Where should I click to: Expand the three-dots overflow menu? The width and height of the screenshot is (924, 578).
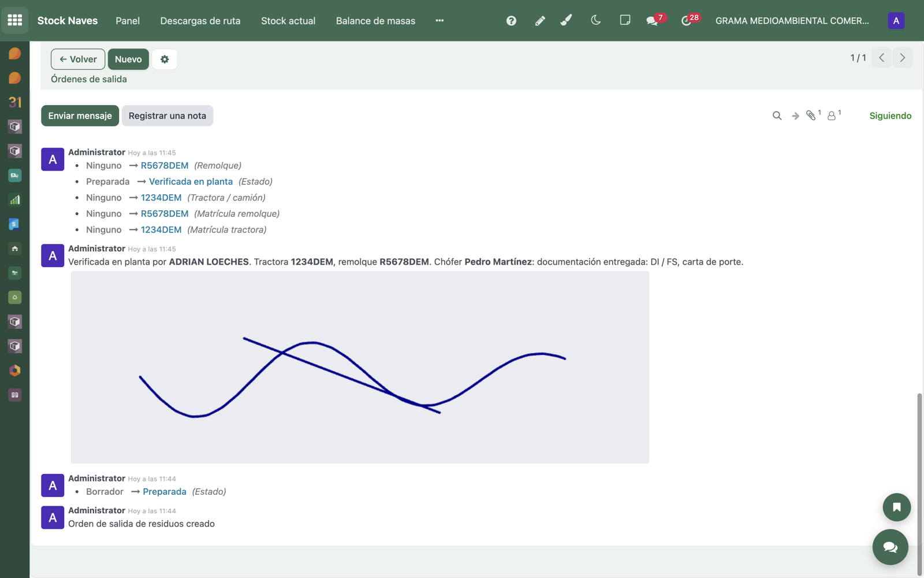tap(439, 21)
